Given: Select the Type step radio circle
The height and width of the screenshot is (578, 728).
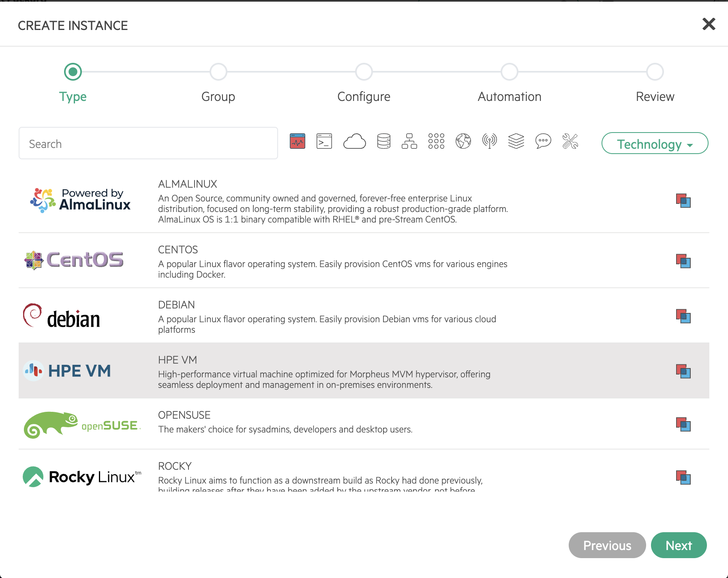Looking at the screenshot, I should (x=73, y=72).
